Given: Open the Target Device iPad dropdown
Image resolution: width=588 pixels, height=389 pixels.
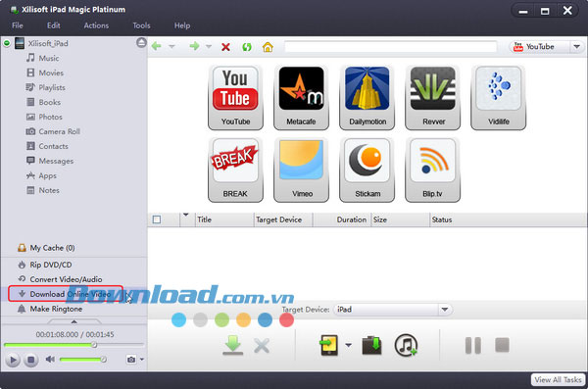Looking at the screenshot, I should pos(445,310).
